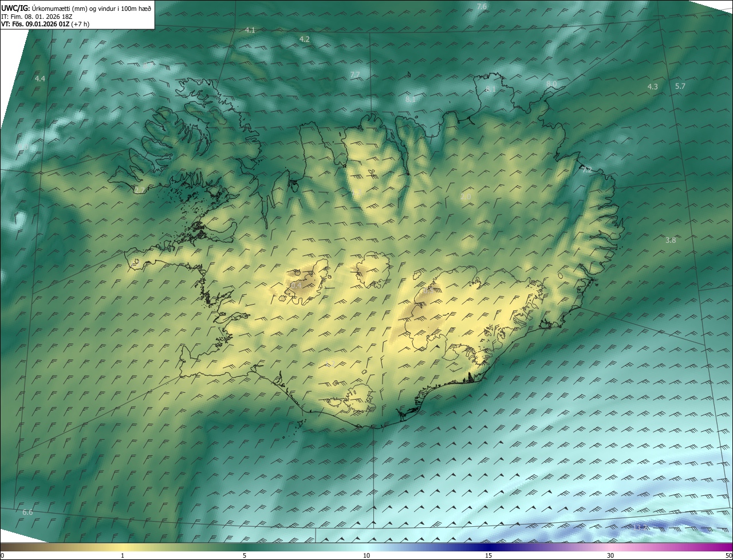Click the 4.3 value label on the map
733x560 pixels.
(x=652, y=86)
